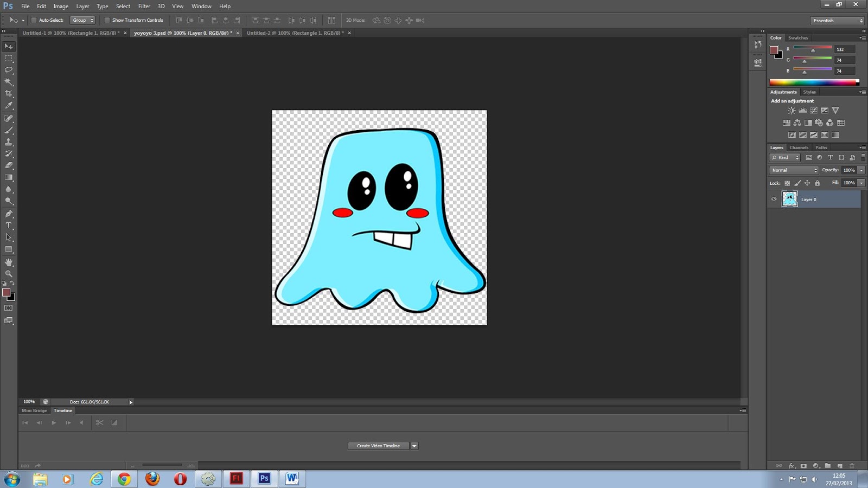Open the Kind filter dropdown

785,157
